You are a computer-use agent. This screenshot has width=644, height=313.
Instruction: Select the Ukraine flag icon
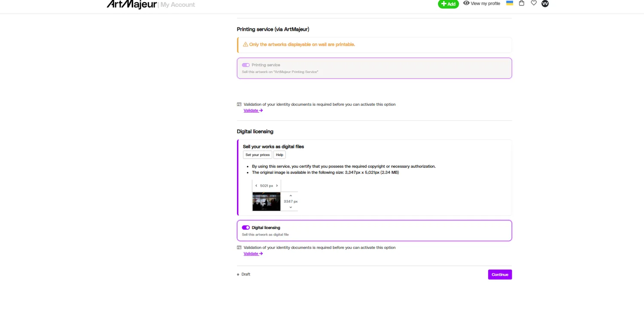[510, 3]
